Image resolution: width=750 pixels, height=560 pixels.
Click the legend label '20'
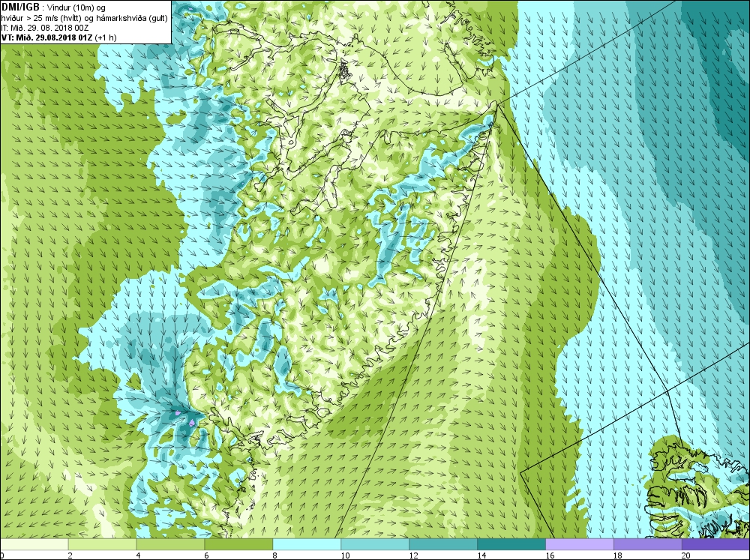(x=686, y=556)
